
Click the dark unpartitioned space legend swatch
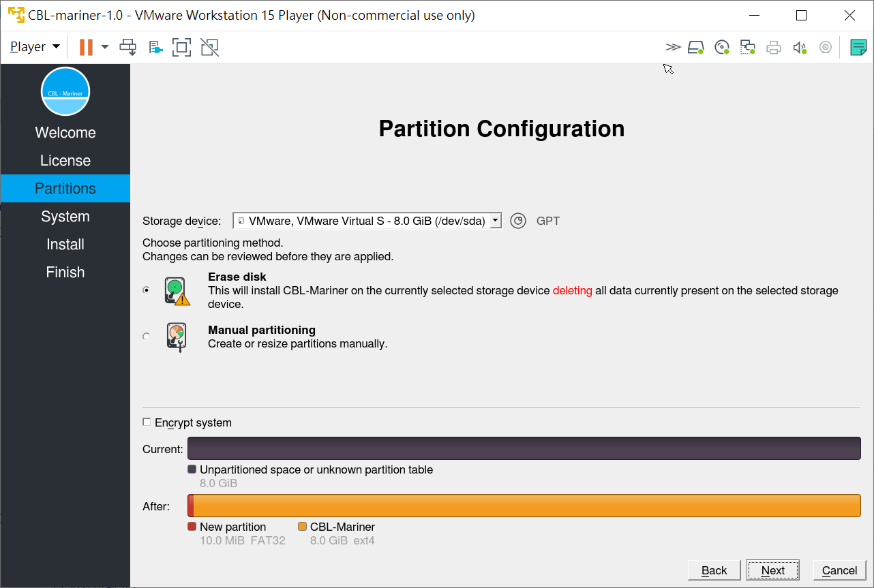tap(192, 469)
